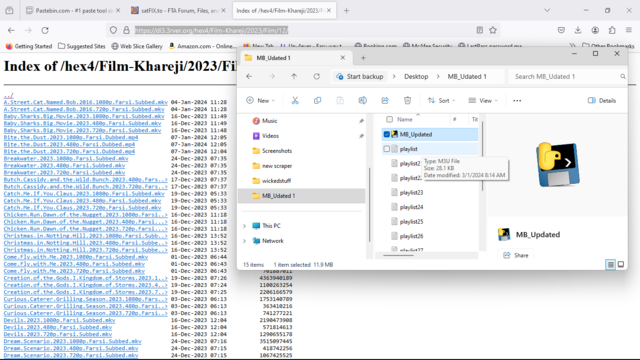Expand Network in navigation pane
Screen dimensions: 640x360
pyautogui.click(x=244, y=241)
